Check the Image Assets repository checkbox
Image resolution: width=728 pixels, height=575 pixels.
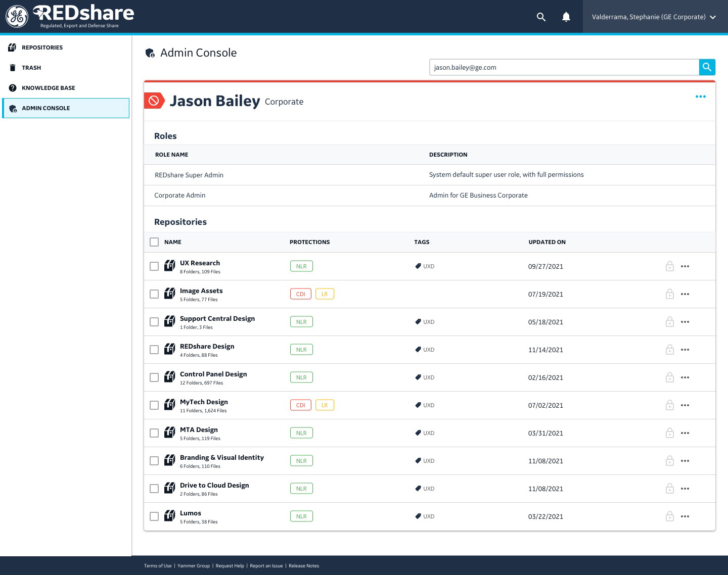click(154, 294)
